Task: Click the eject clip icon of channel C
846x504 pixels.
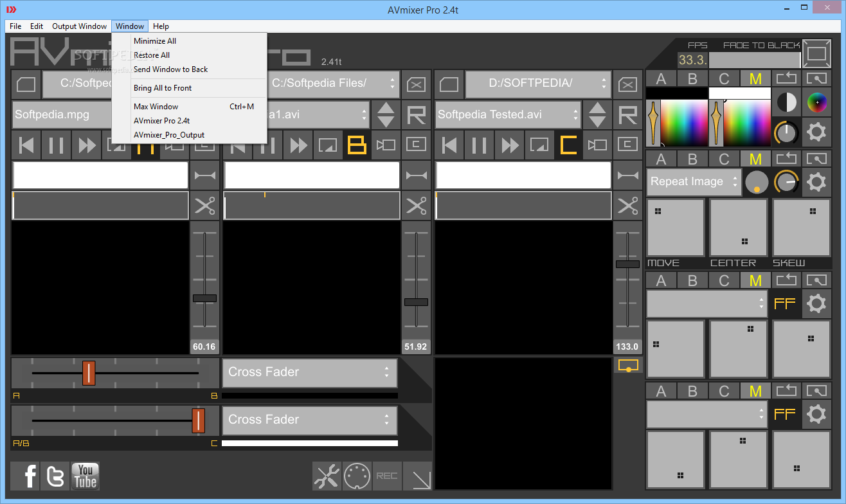Action: pyautogui.click(x=627, y=85)
